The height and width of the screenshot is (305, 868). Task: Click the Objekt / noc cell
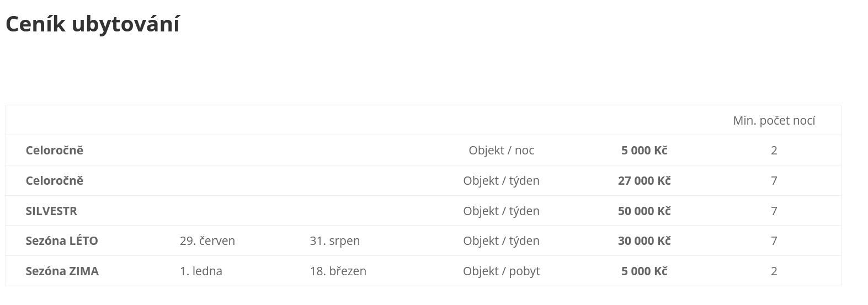click(x=502, y=150)
